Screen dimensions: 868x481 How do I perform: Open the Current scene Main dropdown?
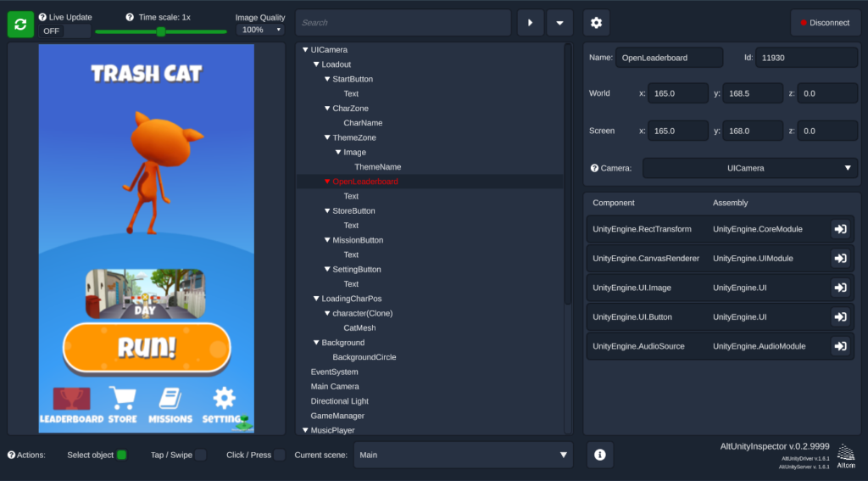(463, 455)
